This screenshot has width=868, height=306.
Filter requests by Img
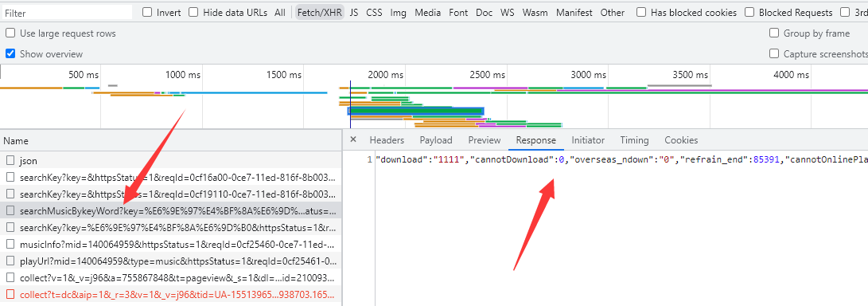398,12
